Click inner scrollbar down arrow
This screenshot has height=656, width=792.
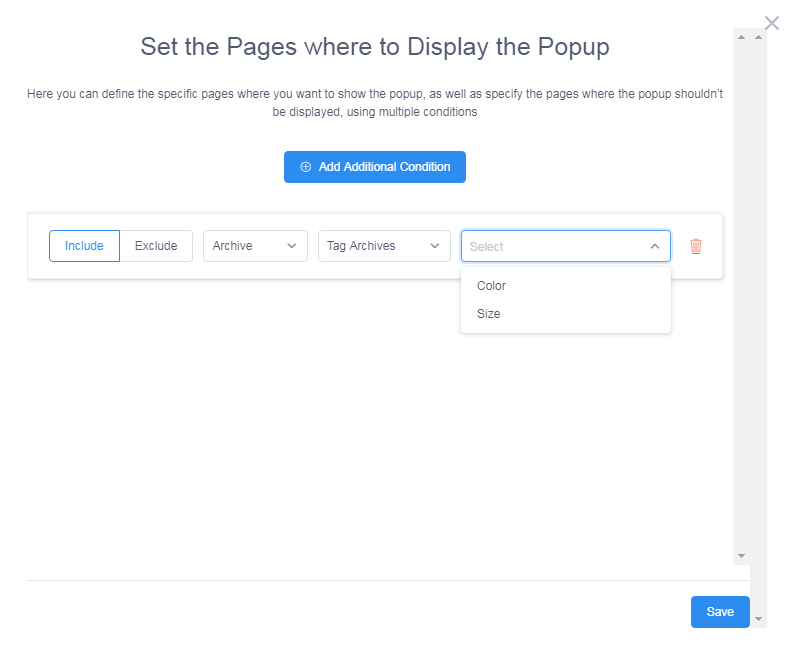coord(741,556)
